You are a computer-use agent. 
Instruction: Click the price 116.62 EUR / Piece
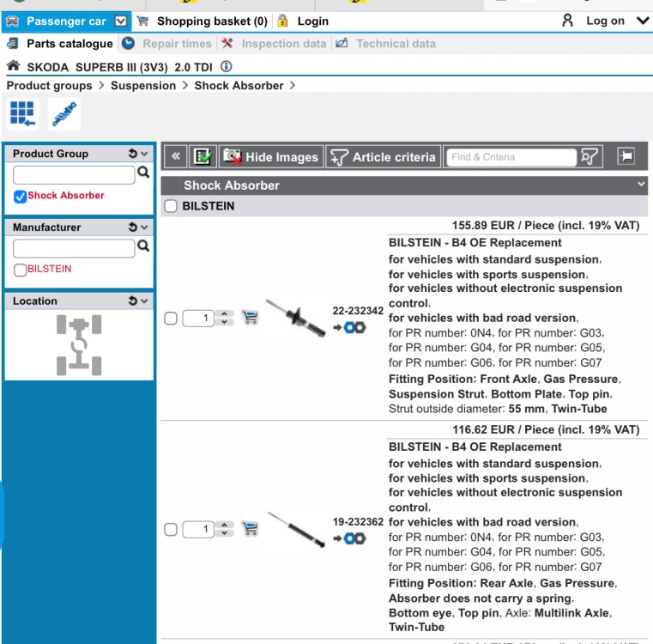(546, 429)
